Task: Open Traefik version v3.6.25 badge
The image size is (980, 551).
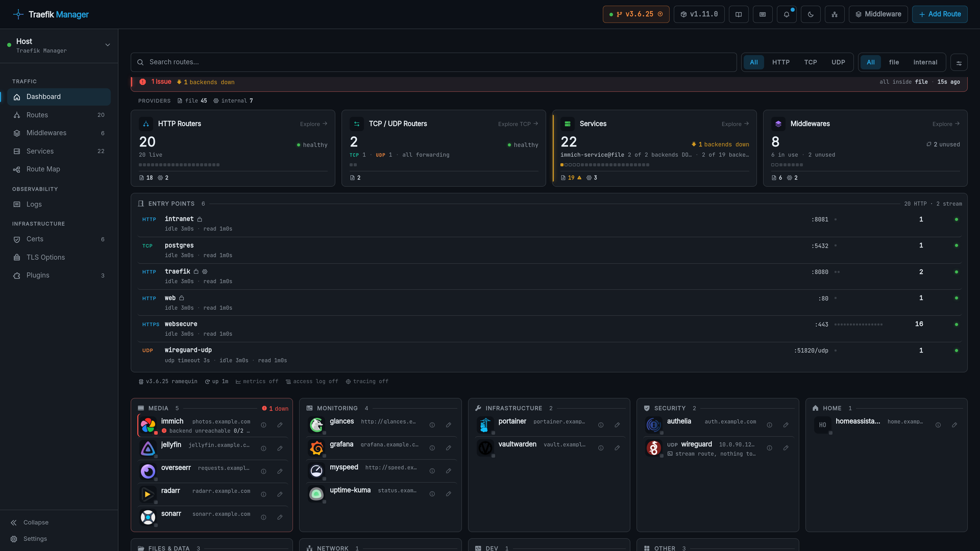Action: pos(636,14)
